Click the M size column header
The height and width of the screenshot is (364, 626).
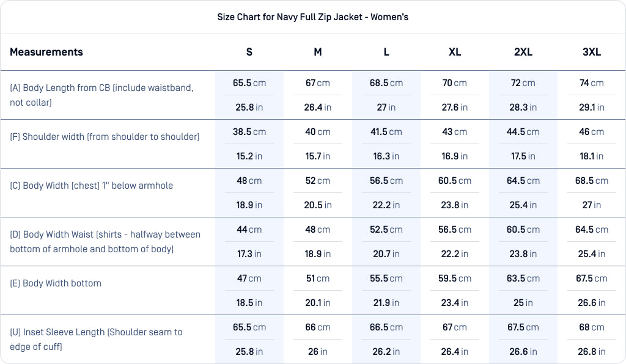pos(318,52)
